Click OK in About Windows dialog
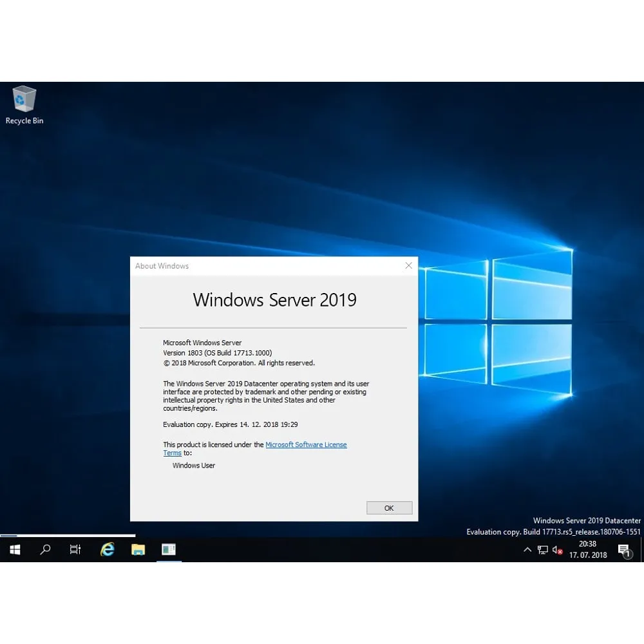This screenshot has height=644, width=644. point(390,508)
